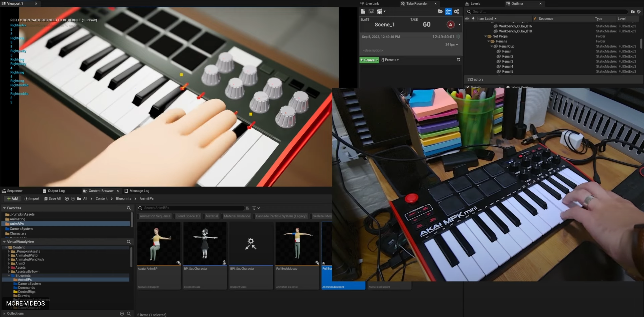Click the open takes folder icon
644x317 pixels.
pos(440,11)
